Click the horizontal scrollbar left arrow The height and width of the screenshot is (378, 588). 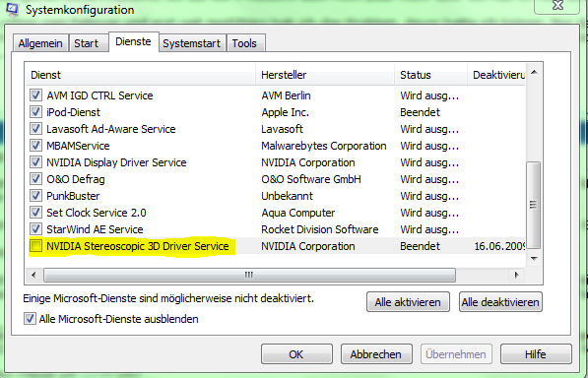pos(33,276)
